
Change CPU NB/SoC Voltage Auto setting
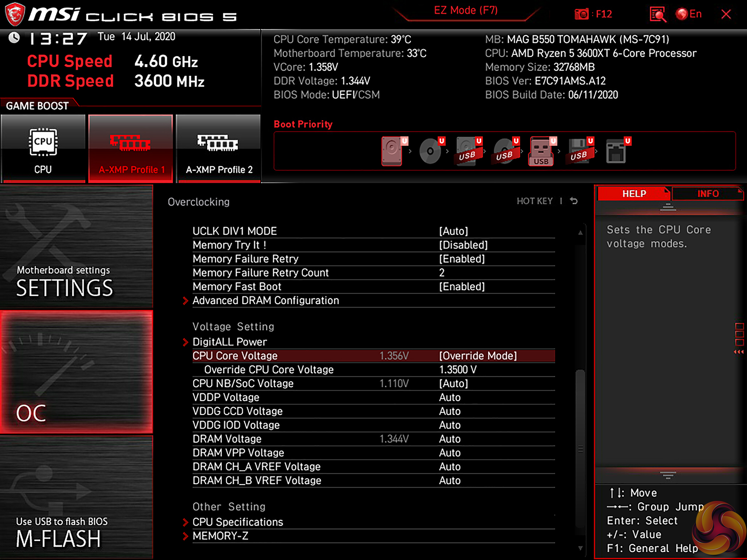click(453, 383)
